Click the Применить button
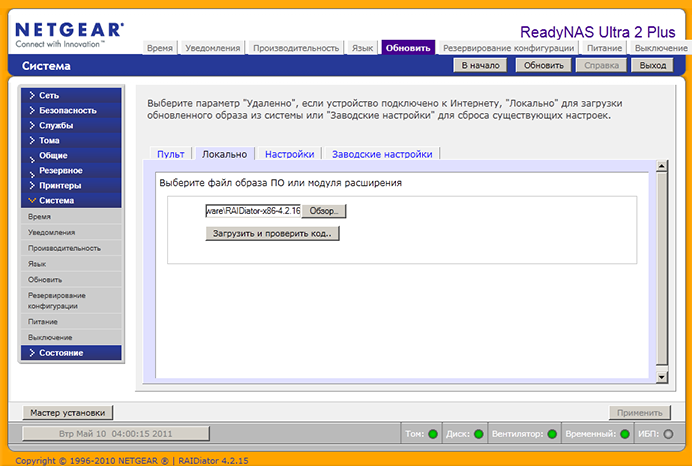The image size is (692, 466). click(x=639, y=413)
